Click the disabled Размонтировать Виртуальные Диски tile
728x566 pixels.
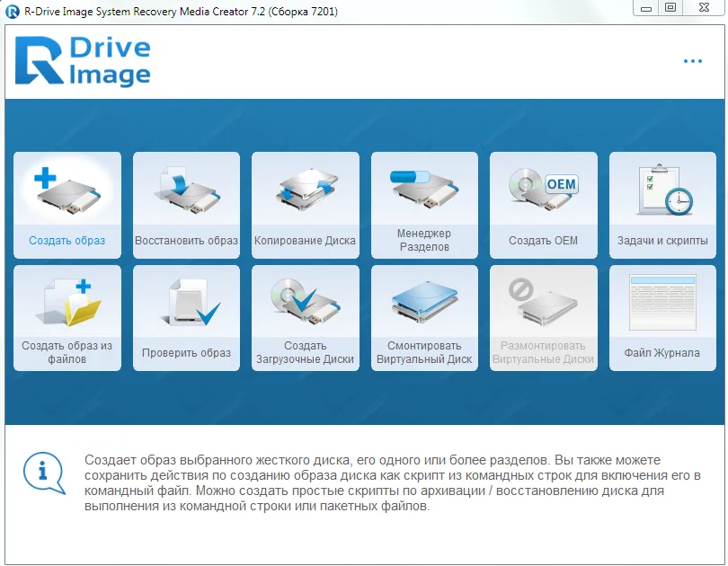(543, 318)
